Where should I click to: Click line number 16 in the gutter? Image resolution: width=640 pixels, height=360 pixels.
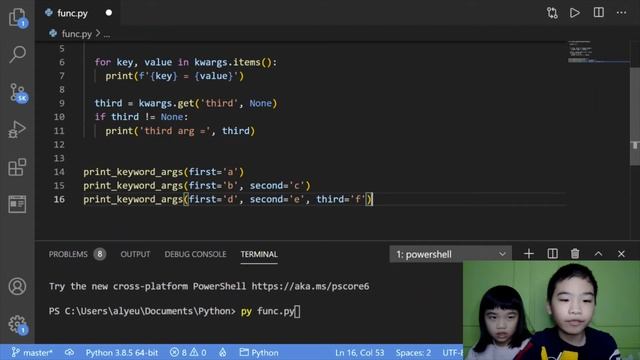coord(59,199)
